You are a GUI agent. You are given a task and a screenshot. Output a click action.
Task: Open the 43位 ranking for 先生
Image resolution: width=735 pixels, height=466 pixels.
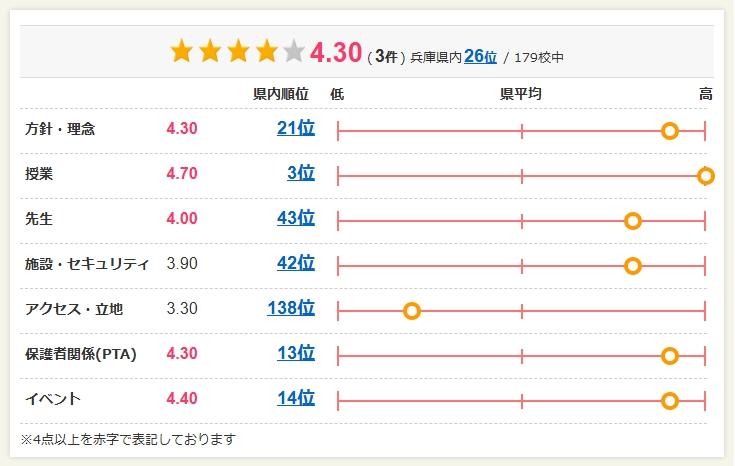(x=296, y=218)
